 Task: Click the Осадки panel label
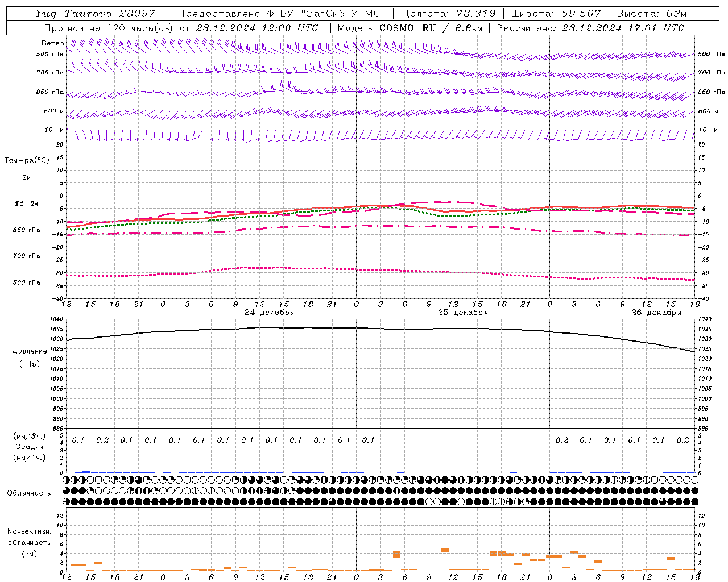[30, 447]
